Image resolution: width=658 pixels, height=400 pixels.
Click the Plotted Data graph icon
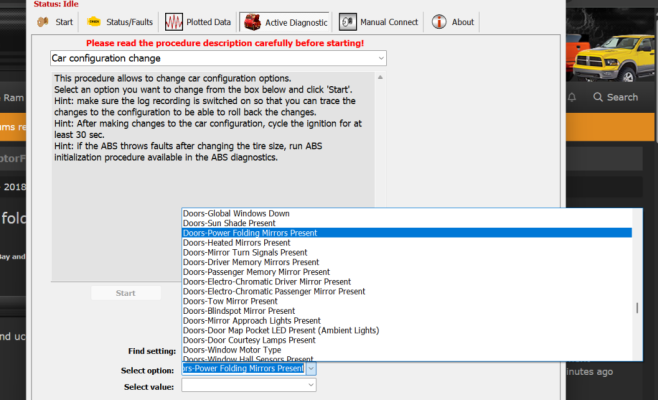[x=174, y=22]
